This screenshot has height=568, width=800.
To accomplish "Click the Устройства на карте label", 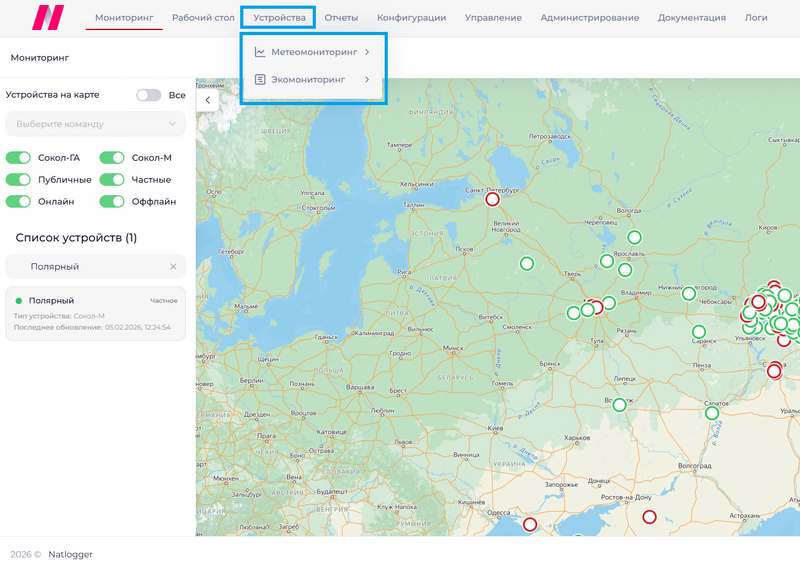I will tap(52, 95).
